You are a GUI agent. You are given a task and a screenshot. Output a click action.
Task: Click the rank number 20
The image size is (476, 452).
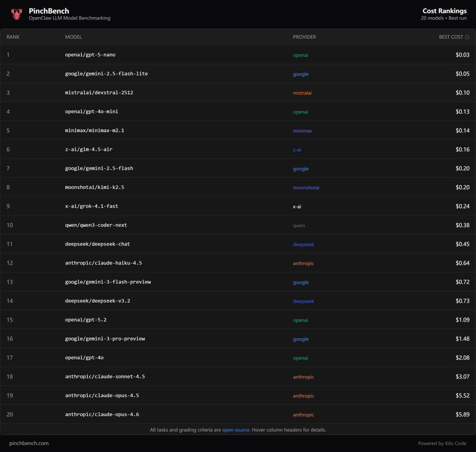pos(10,415)
